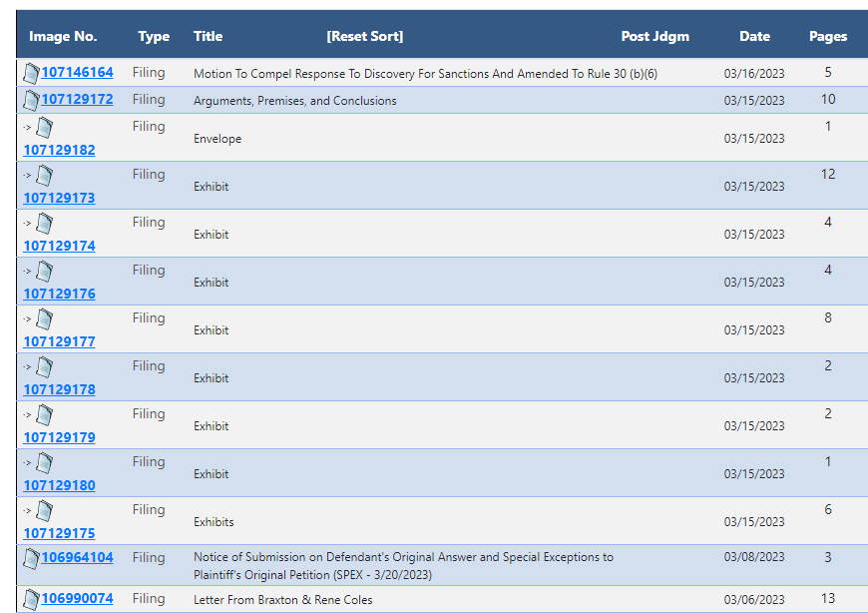The height and width of the screenshot is (613, 868).
Task: Click the Post Jdgm column header
Action: pyautogui.click(x=654, y=37)
